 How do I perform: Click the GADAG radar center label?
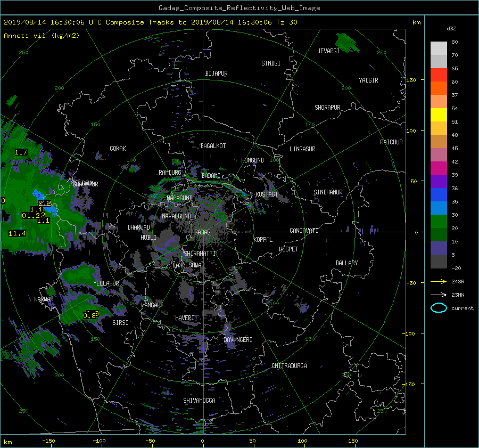(x=202, y=232)
